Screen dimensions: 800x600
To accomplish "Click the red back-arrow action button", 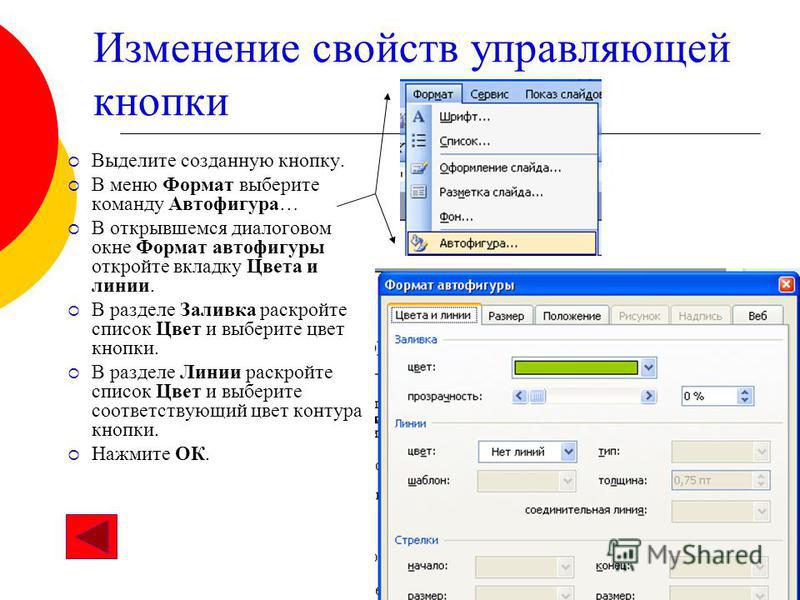I will pos(92,536).
